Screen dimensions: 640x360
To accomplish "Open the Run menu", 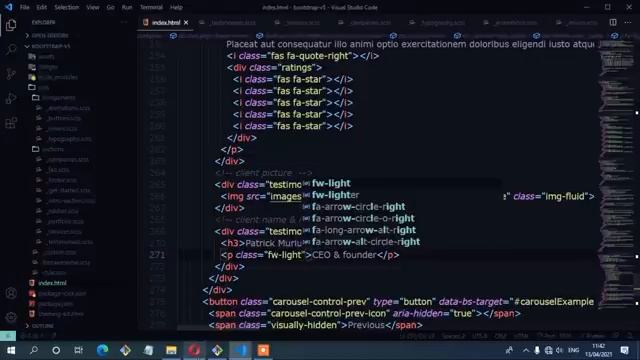I will click(127, 7).
